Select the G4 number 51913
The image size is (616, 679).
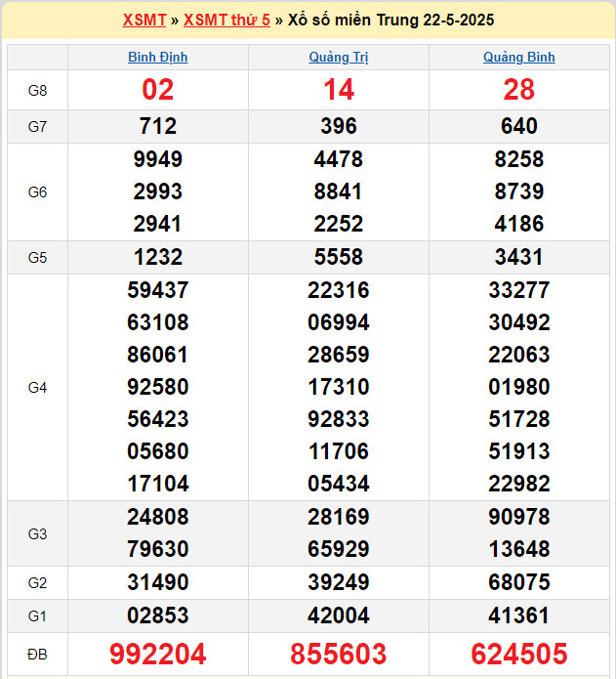click(519, 451)
